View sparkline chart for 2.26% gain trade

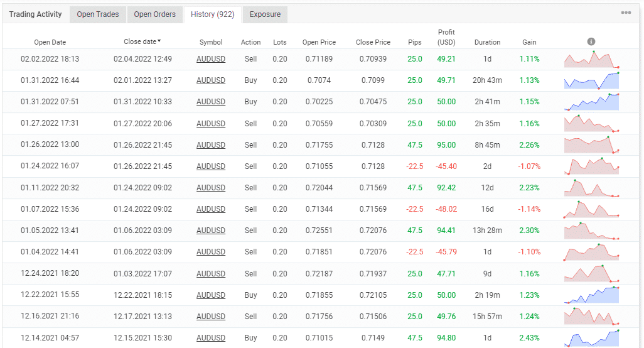(591, 144)
